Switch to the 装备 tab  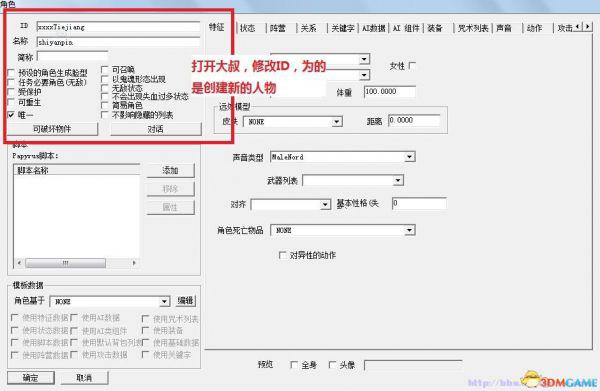coord(435,28)
